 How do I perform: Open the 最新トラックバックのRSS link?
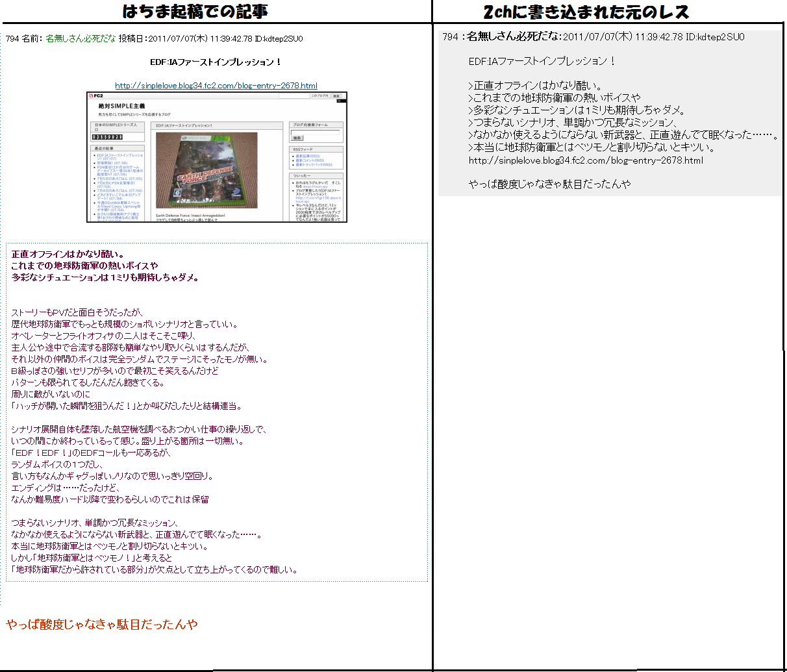[x=313, y=164]
